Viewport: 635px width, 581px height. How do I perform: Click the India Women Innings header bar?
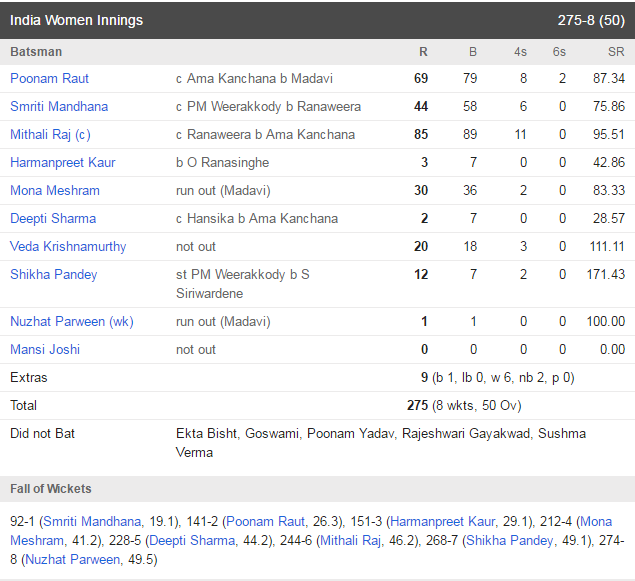[318, 20]
